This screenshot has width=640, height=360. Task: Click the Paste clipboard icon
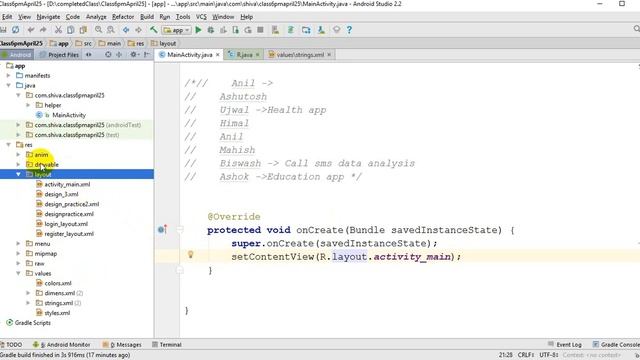point(83,30)
